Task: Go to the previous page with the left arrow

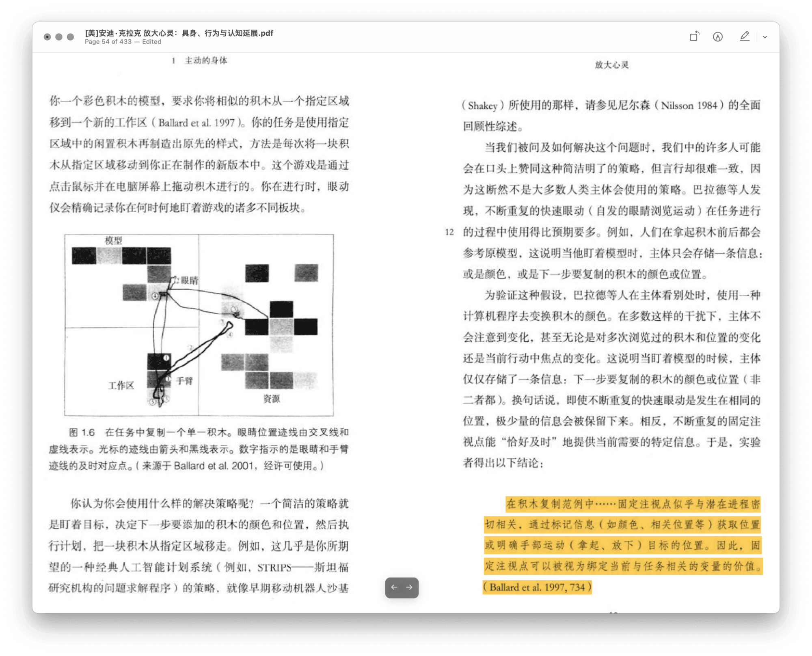Action: point(394,587)
